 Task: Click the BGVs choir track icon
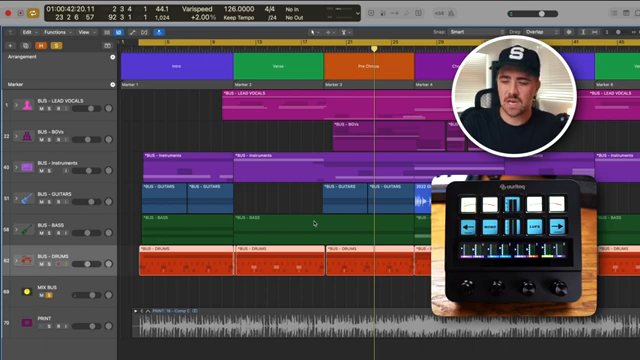[27, 136]
